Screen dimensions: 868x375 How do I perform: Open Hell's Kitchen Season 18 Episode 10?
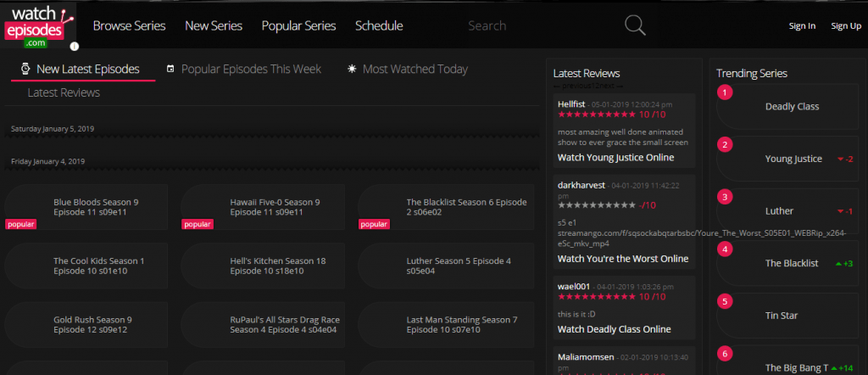pos(263,266)
